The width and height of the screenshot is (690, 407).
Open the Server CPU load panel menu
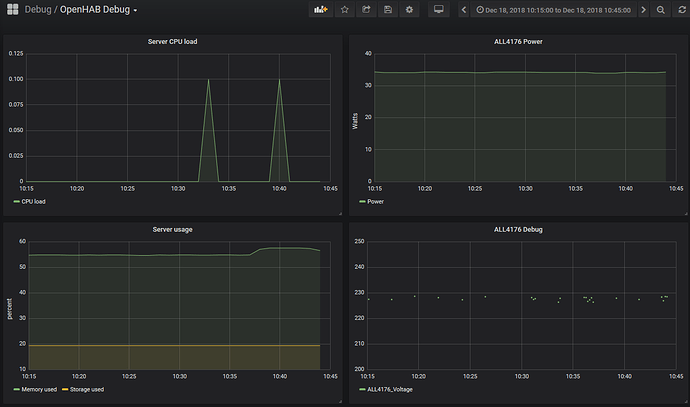point(172,41)
